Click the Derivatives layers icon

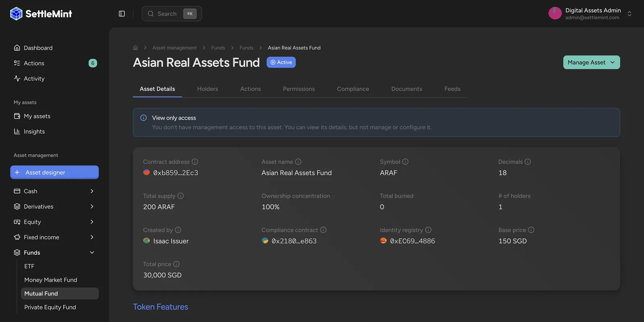(x=17, y=206)
